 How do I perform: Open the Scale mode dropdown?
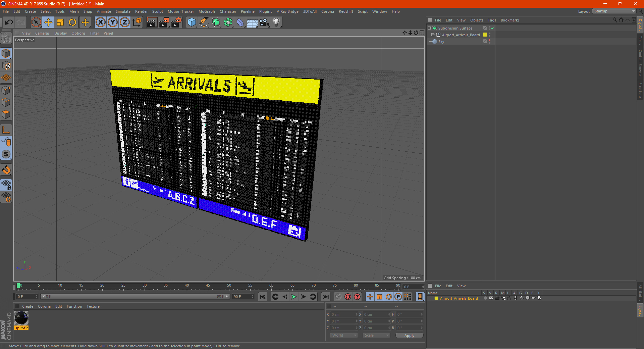376,335
